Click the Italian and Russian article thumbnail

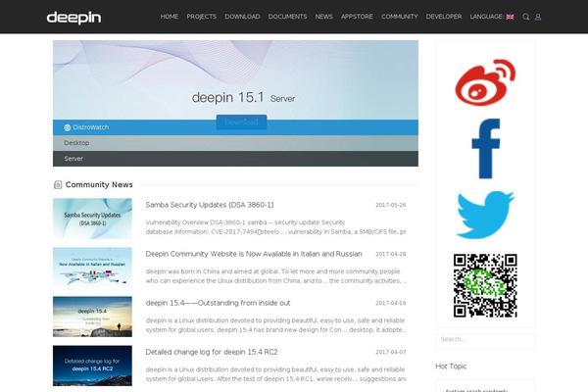click(x=92, y=268)
